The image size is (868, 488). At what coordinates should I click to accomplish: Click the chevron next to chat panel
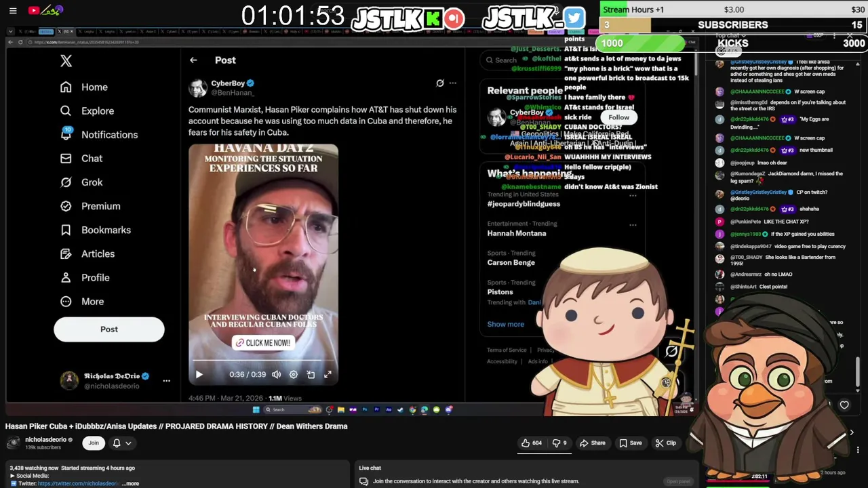[852, 432]
